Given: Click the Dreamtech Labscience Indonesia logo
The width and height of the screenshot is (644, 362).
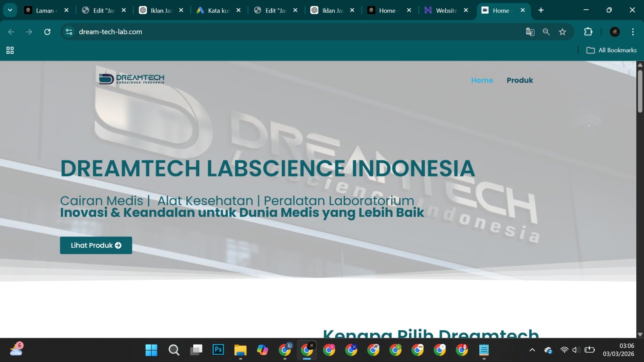Looking at the screenshot, I should (132, 78).
